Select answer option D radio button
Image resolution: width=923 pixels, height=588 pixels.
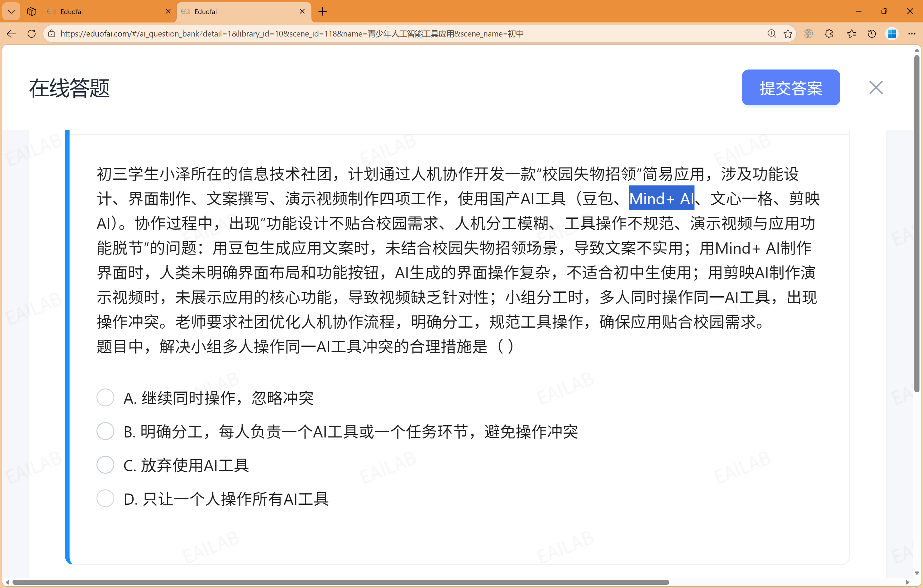[x=105, y=498]
